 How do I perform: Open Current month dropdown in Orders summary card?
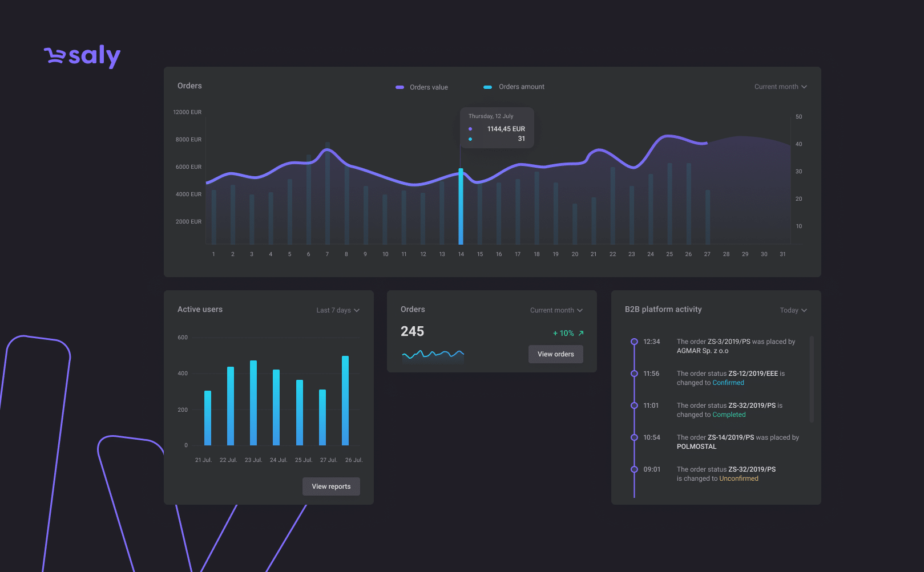point(556,310)
